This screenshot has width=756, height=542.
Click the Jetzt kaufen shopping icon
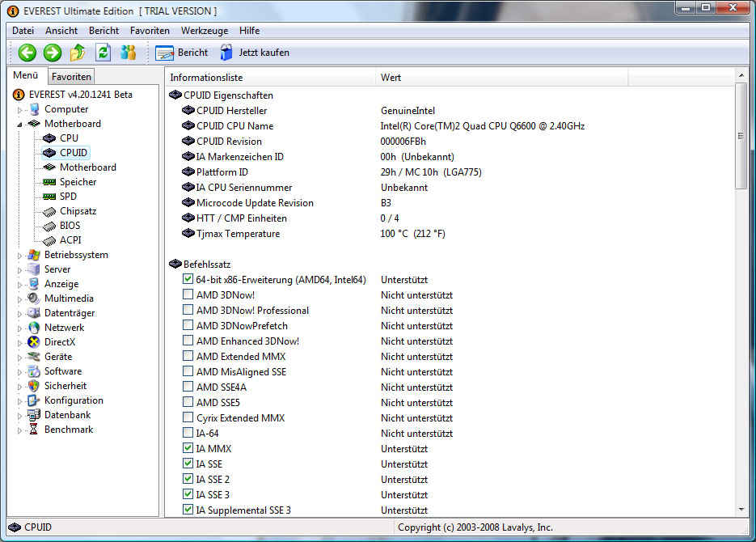click(x=226, y=53)
